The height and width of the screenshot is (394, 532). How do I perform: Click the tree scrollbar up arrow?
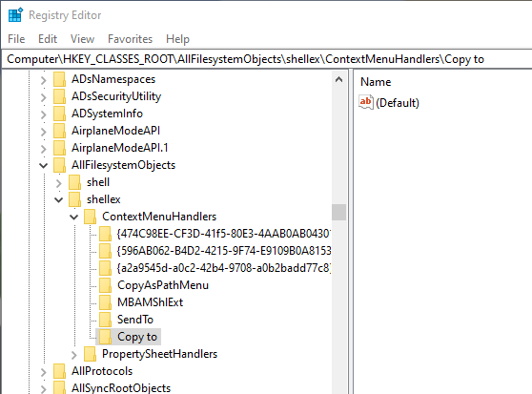point(338,79)
